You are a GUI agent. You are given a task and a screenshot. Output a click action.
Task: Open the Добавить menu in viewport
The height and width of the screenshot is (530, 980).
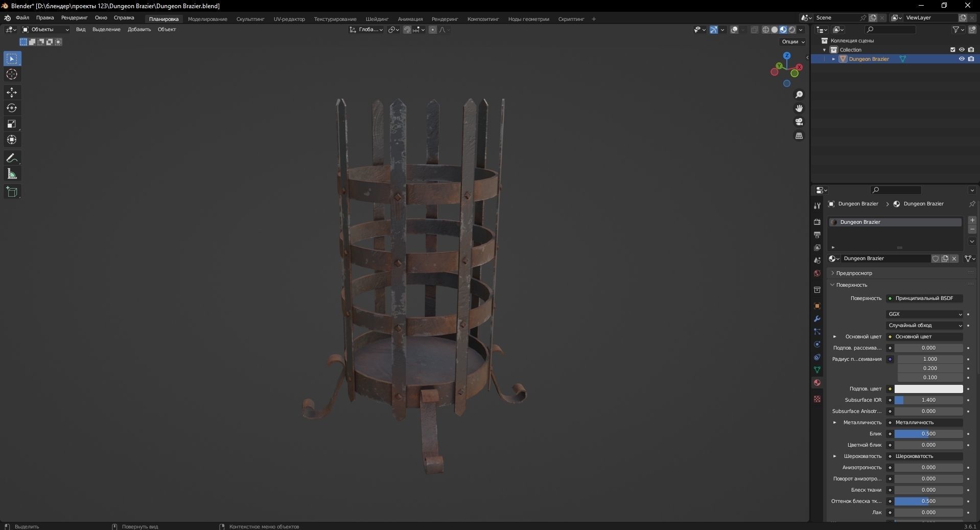point(139,30)
